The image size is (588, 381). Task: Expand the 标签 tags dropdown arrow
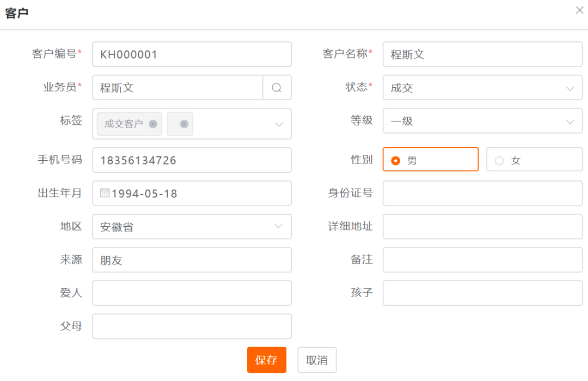[279, 124]
